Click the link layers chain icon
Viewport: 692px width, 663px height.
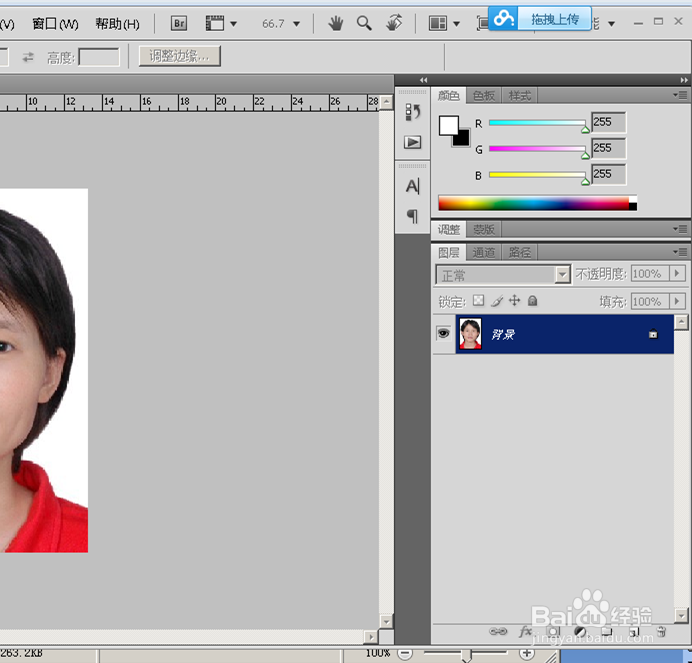(498, 631)
